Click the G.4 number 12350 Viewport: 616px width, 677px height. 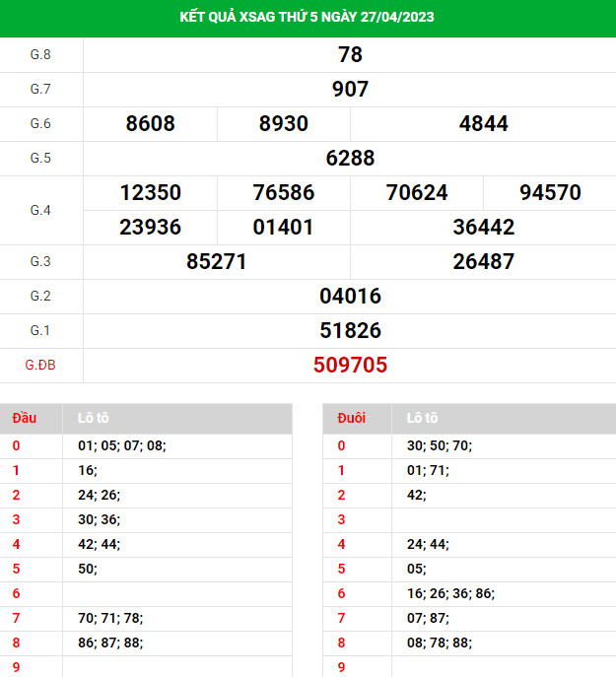coord(151,192)
